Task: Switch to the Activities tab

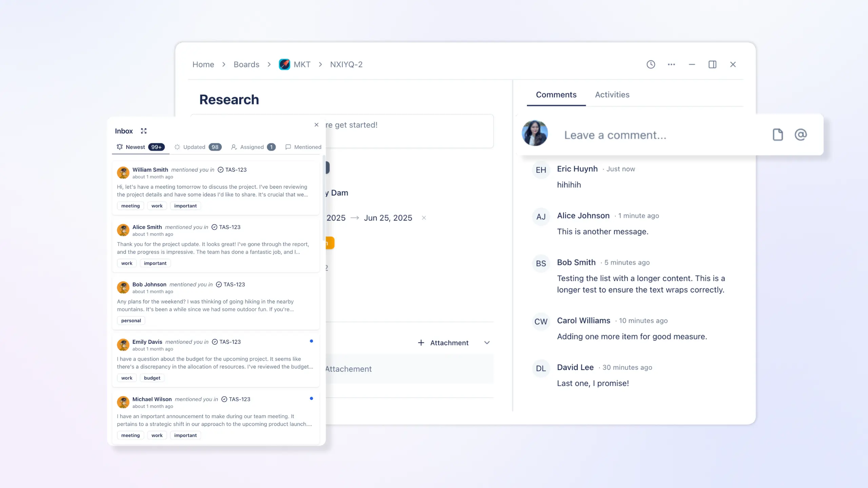Action: tap(612, 95)
